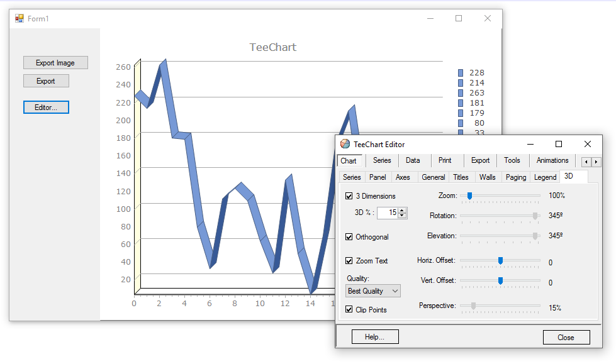Viewport: 616px width, 364px height.
Task: Open the Walls sub-tab
Action: (487, 177)
